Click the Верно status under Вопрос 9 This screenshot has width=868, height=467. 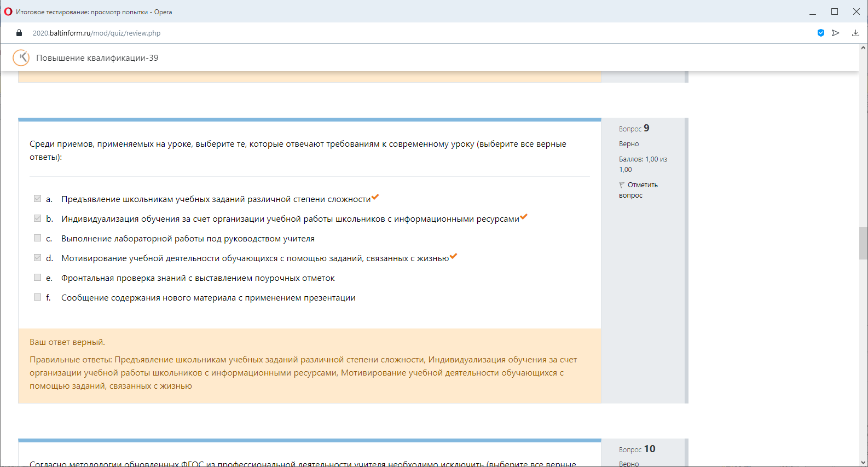coord(629,144)
